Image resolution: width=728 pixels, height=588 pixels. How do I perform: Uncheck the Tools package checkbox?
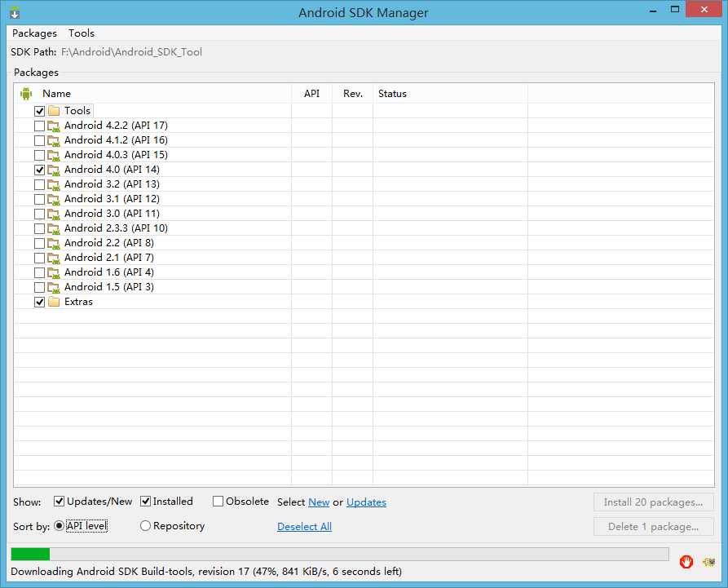coord(39,111)
